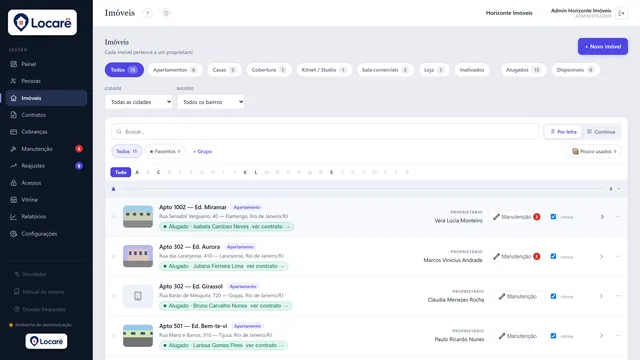This screenshot has width=640, height=360.
Task: Switch to Por letra view
Action: tap(563, 131)
